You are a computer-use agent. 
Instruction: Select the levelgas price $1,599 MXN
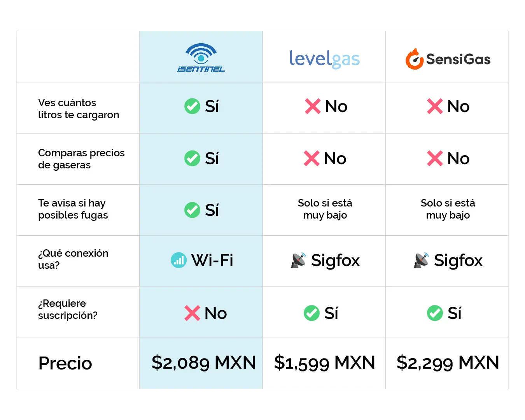click(x=325, y=363)
